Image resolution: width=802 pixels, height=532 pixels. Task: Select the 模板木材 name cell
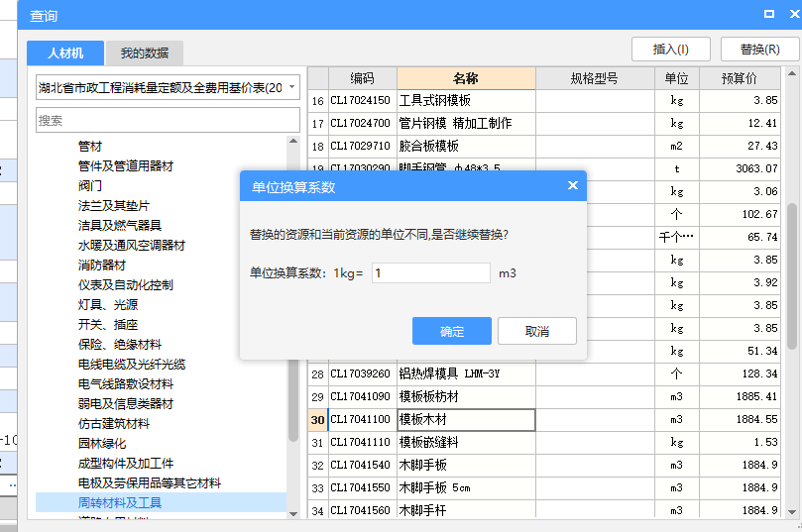pos(466,420)
